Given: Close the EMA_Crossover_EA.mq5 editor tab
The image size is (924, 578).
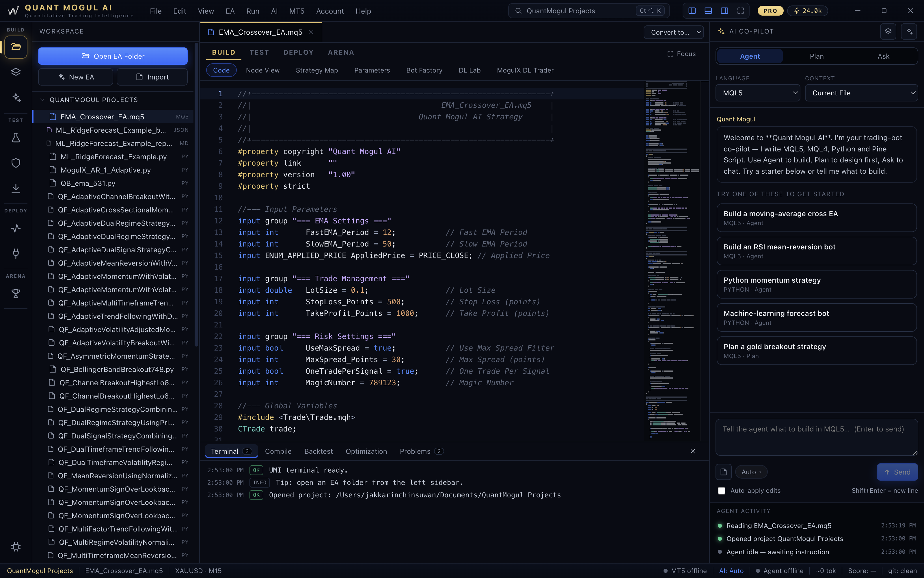Looking at the screenshot, I should point(311,32).
